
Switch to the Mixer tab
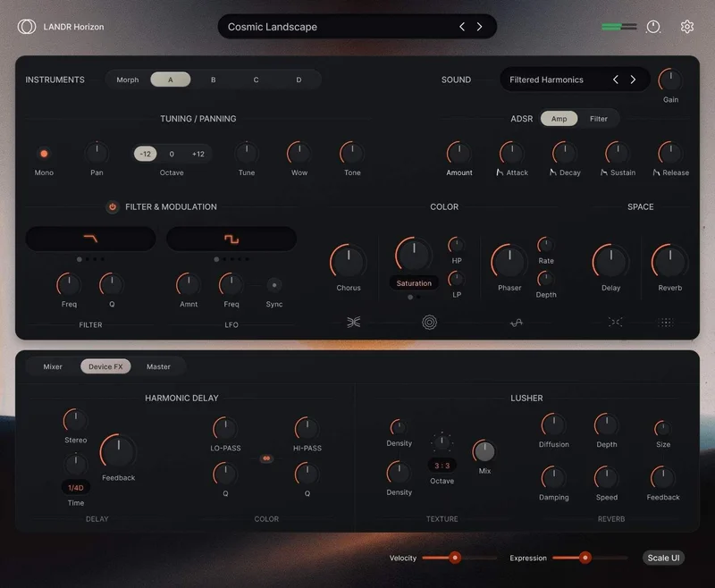pyautogui.click(x=53, y=366)
